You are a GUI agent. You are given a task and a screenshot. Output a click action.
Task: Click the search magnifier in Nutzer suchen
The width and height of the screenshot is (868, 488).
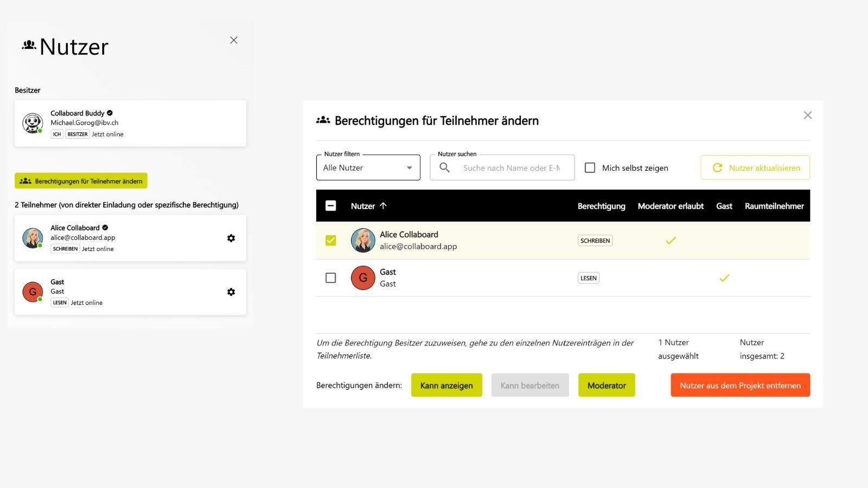point(444,168)
